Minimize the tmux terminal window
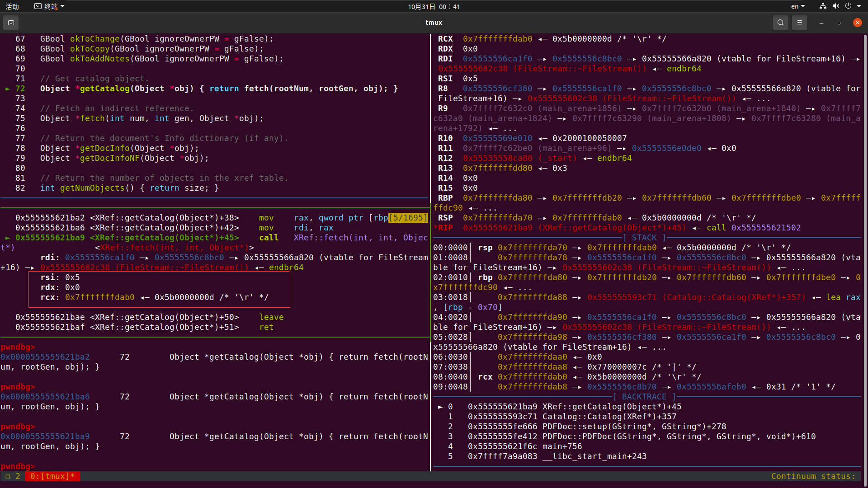Image resolution: width=868 pixels, height=488 pixels. pos(821,23)
